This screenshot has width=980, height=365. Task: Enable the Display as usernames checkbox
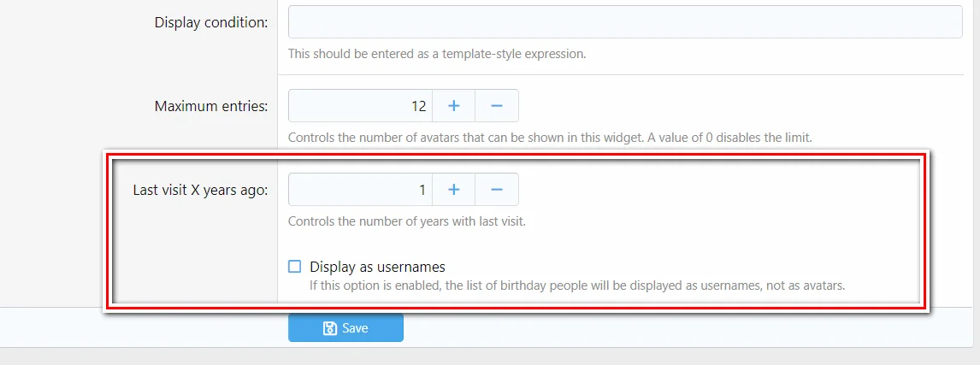pyautogui.click(x=295, y=267)
